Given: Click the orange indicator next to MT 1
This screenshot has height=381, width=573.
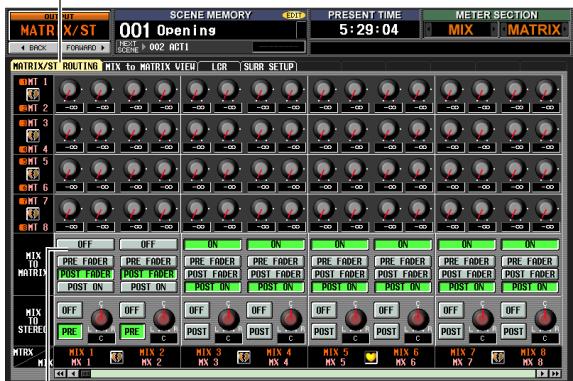Looking at the screenshot, I should 23,82.
